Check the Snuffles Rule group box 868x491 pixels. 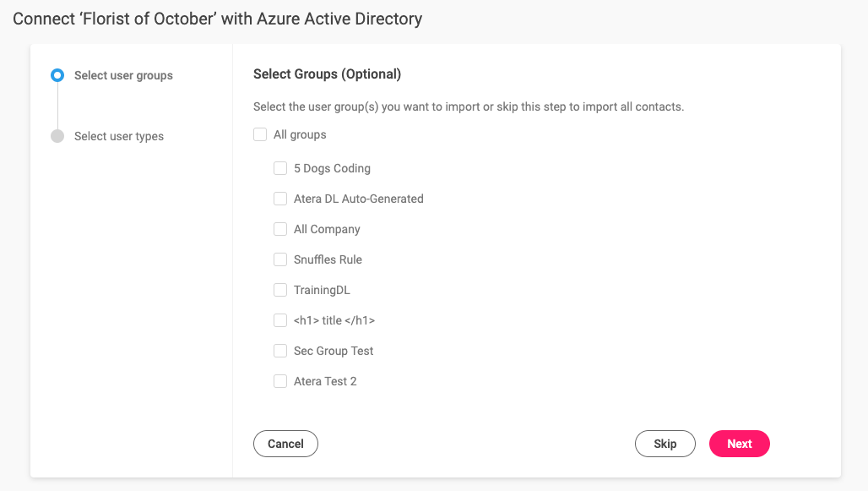click(280, 260)
